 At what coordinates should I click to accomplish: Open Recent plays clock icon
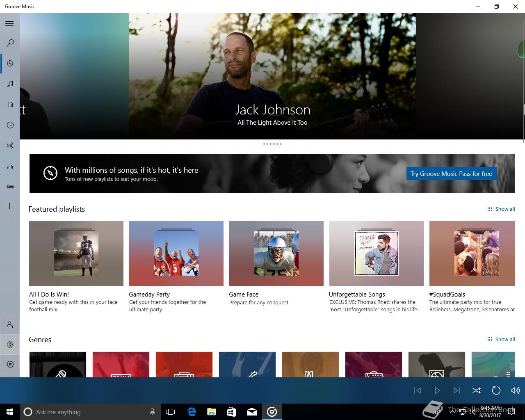10,125
